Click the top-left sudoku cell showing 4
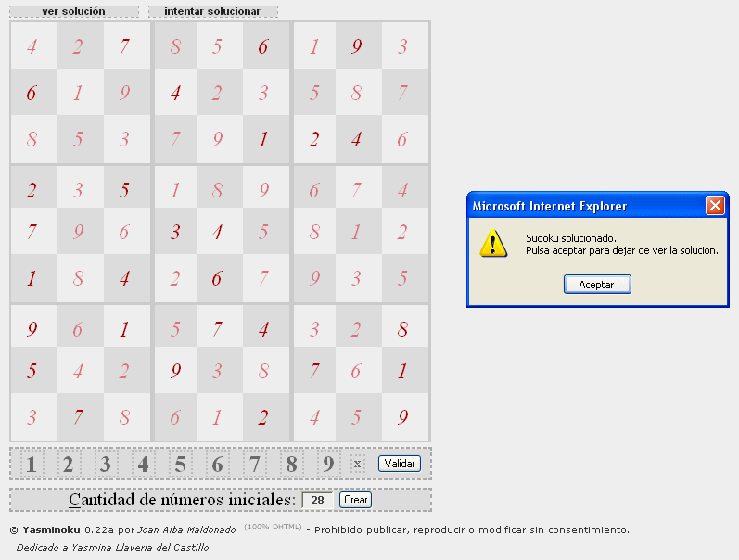This screenshot has height=560, width=739. click(32, 46)
